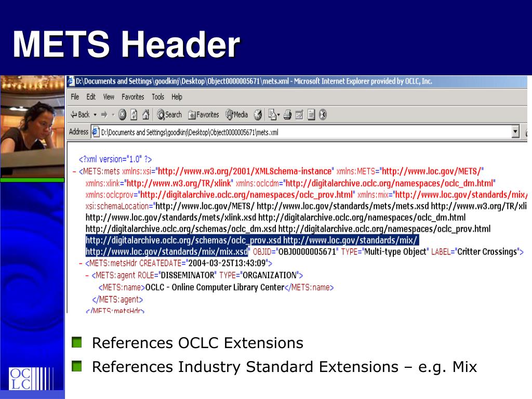
Task: Collapse the METS:agent element
Action: (87, 275)
